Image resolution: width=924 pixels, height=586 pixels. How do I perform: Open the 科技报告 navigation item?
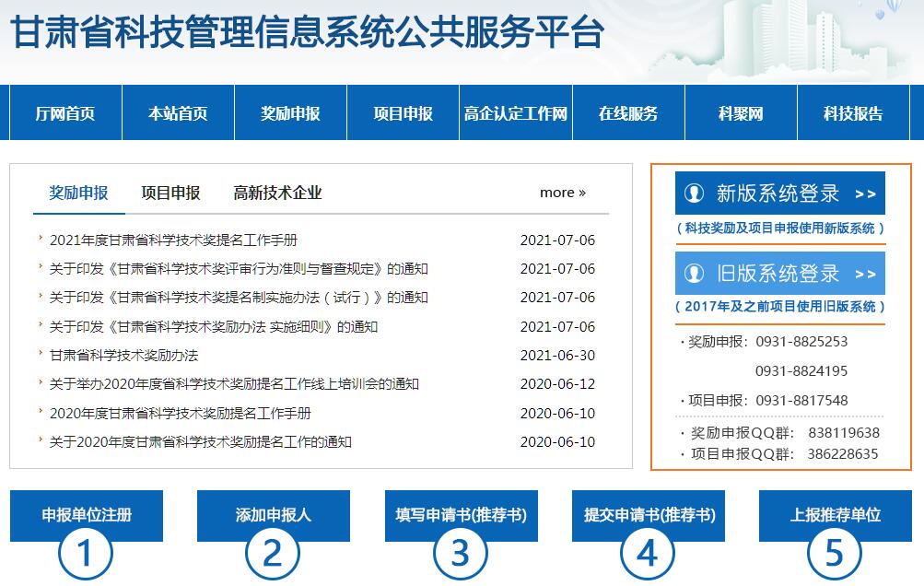click(x=853, y=113)
